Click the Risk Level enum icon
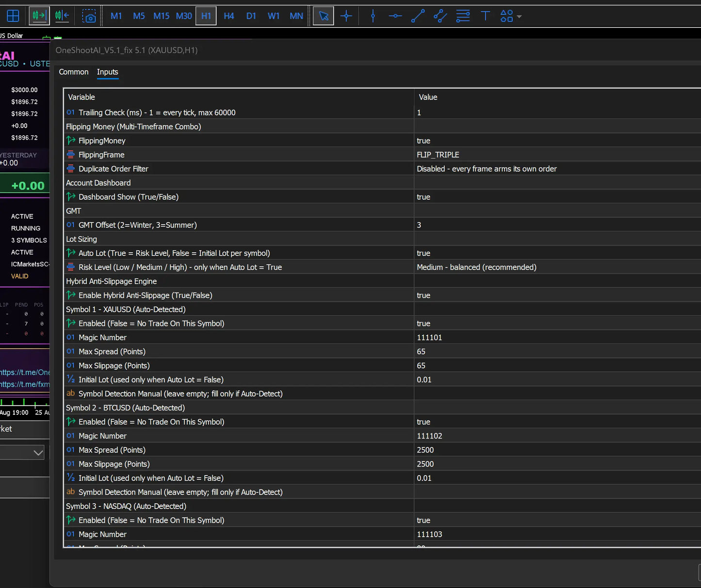701x588 pixels. pos(71,267)
